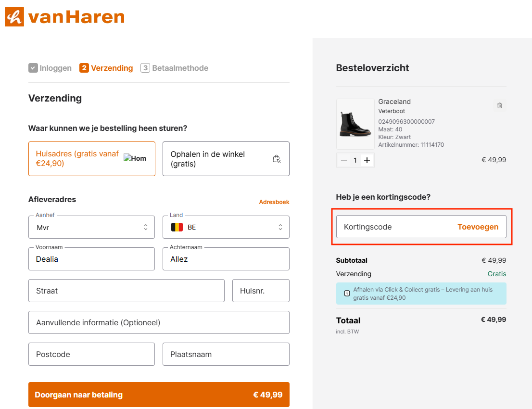Click the Belgian flag icon
Viewport: 532px width, 409px height.
coord(177,227)
